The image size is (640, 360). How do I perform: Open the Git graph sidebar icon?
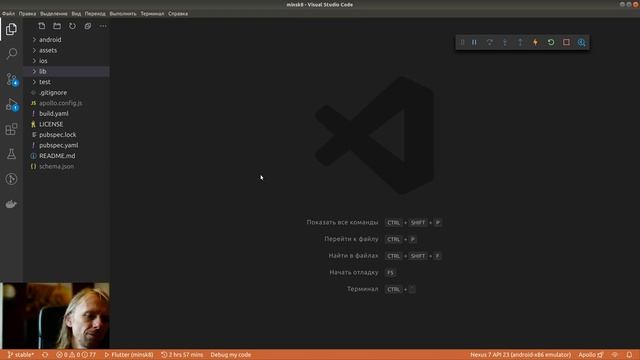coord(11,179)
